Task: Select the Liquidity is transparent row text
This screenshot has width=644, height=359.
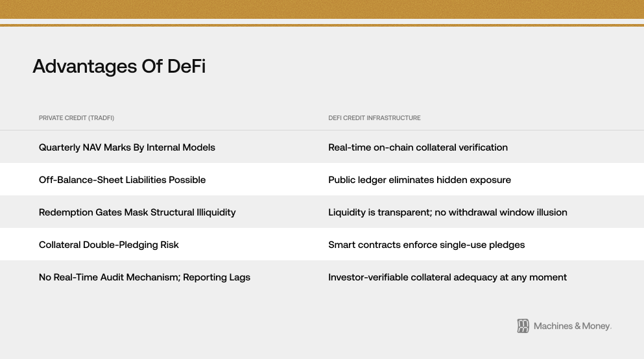Action: pos(447,212)
